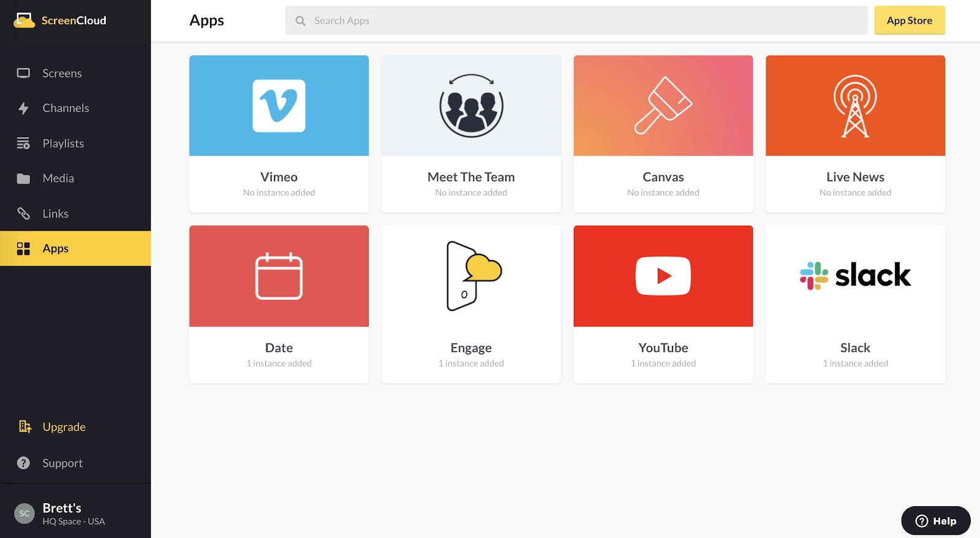Screen dimensions: 980x538
Task: Click "No instance added" under Canvas
Action: (x=663, y=193)
